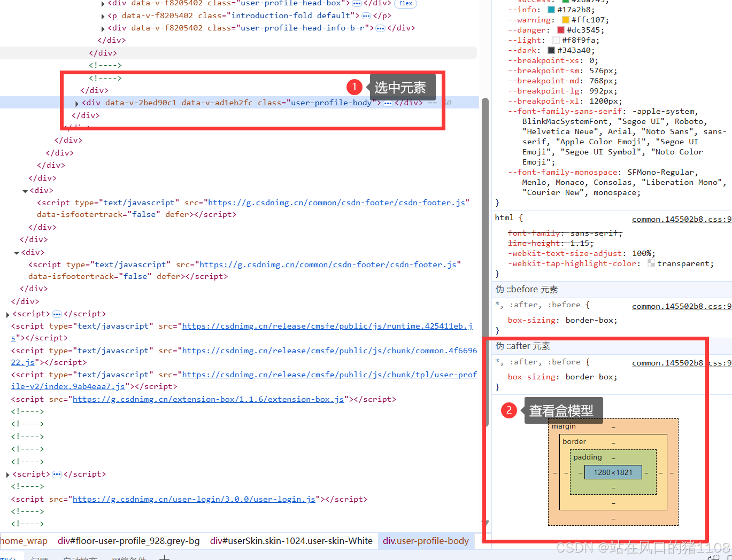Click the flex badge on head-box div
Image resolution: width=732 pixels, height=560 pixels.
(406, 3)
